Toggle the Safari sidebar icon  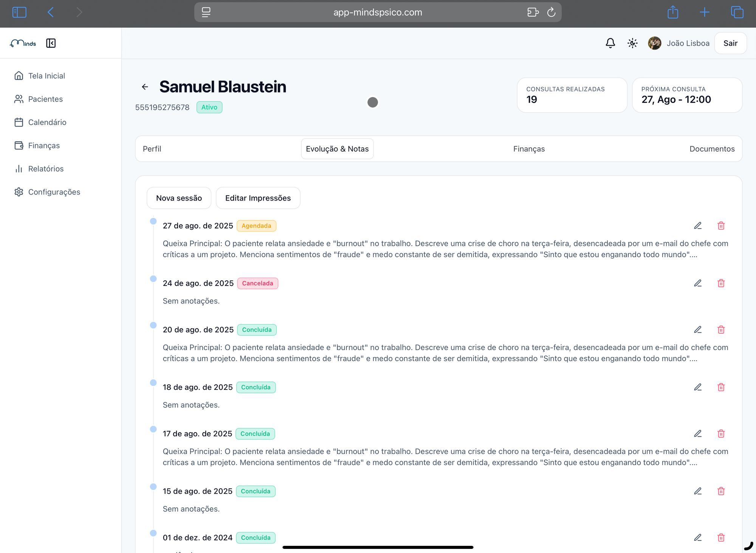(19, 12)
